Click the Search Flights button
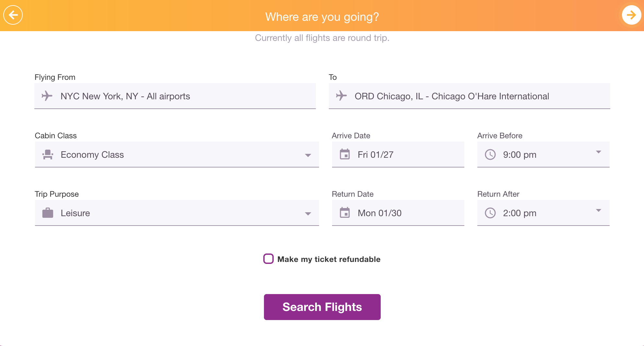Viewport: 644px width, 346px height. (x=322, y=307)
